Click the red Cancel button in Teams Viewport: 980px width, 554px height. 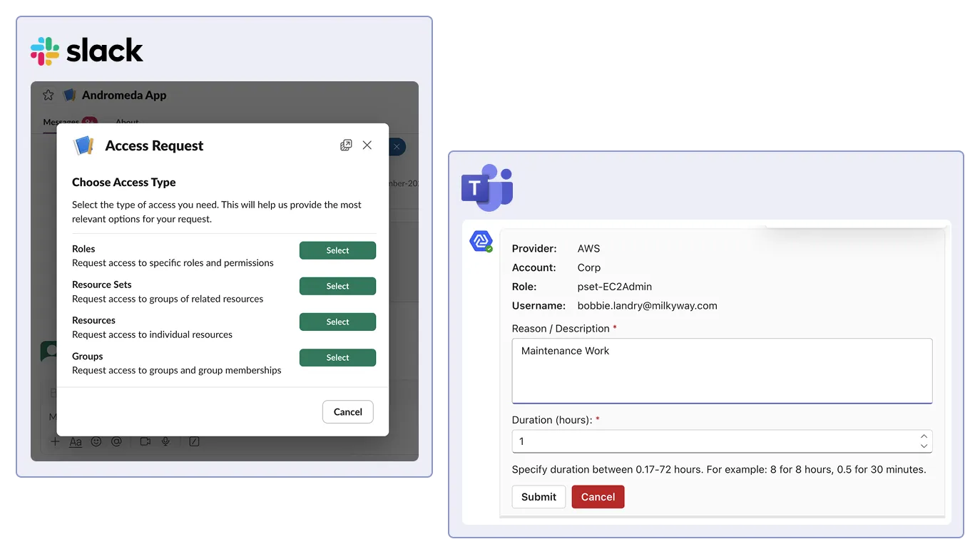598,497
